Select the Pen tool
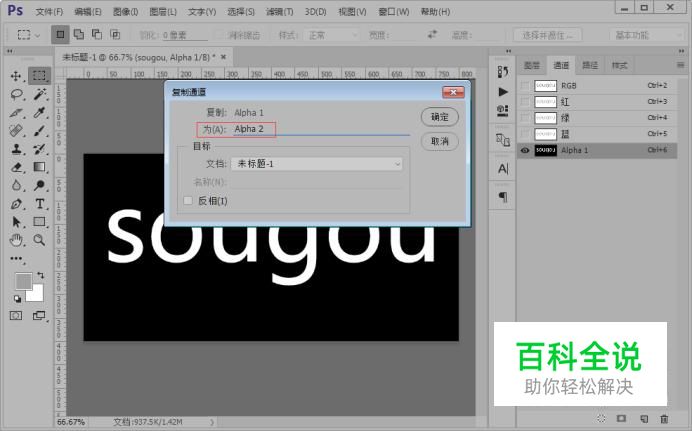The height and width of the screenshot is (431, 692). point(16,204)
